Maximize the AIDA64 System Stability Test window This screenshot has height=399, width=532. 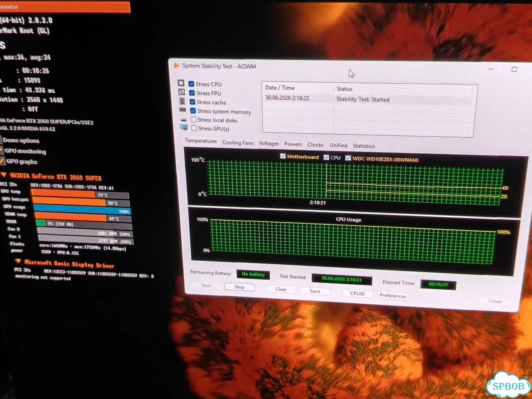pyautogui.click(x=514, y=69)
